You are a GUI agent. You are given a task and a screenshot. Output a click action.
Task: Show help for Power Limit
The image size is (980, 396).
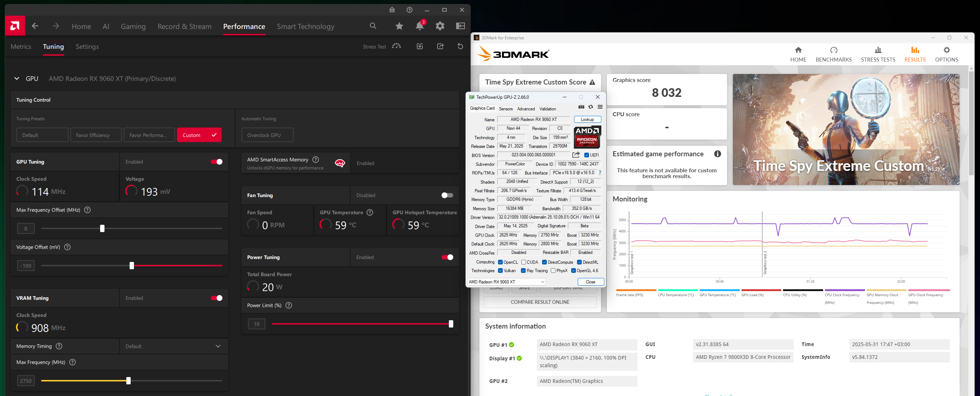point(289,305)
